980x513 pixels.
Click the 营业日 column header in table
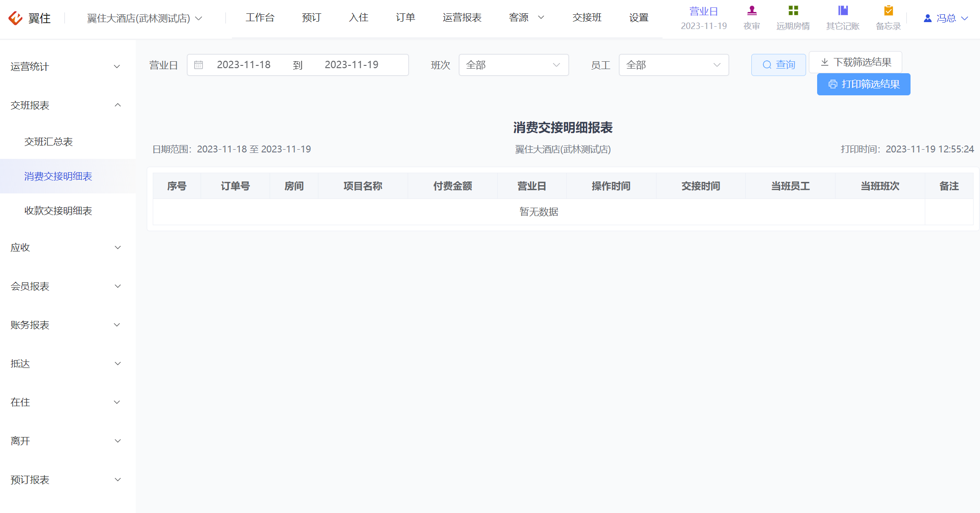(x=532, y=186)
